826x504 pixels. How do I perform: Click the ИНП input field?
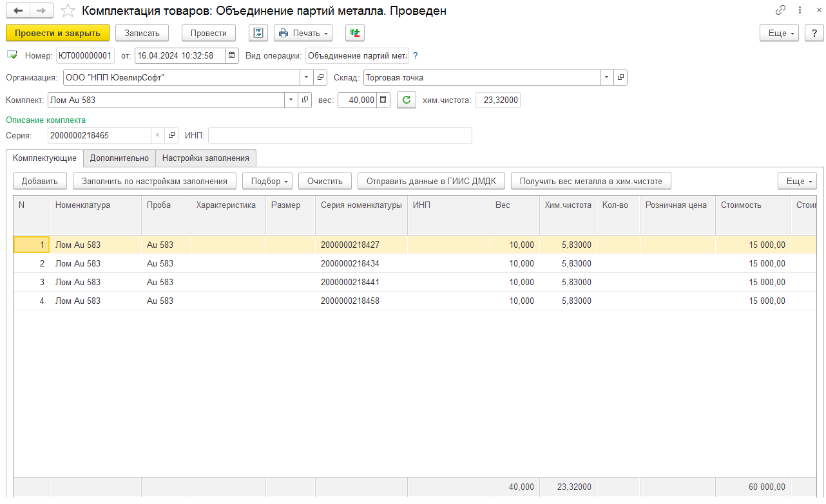pos(340,135)
